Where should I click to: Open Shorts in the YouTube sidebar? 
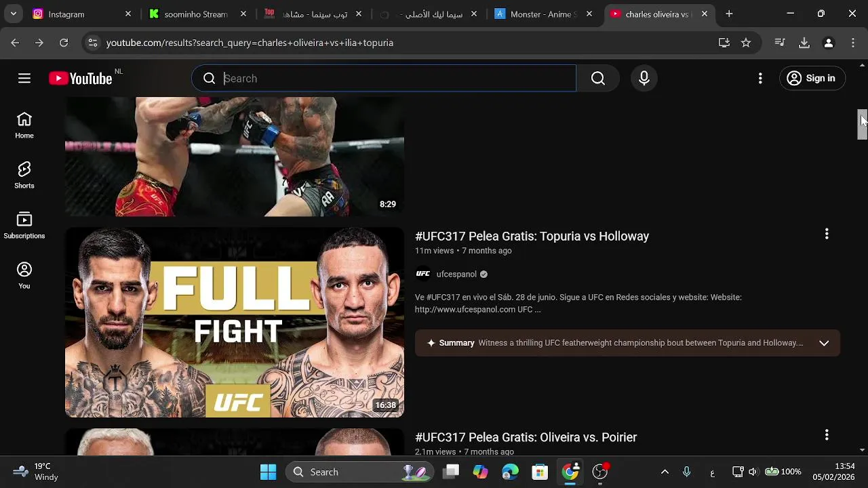(24, 176)
